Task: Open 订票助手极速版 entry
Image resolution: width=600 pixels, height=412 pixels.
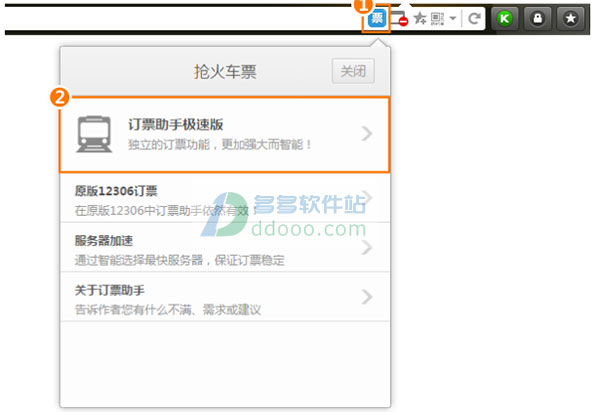Action: [225, 134]
